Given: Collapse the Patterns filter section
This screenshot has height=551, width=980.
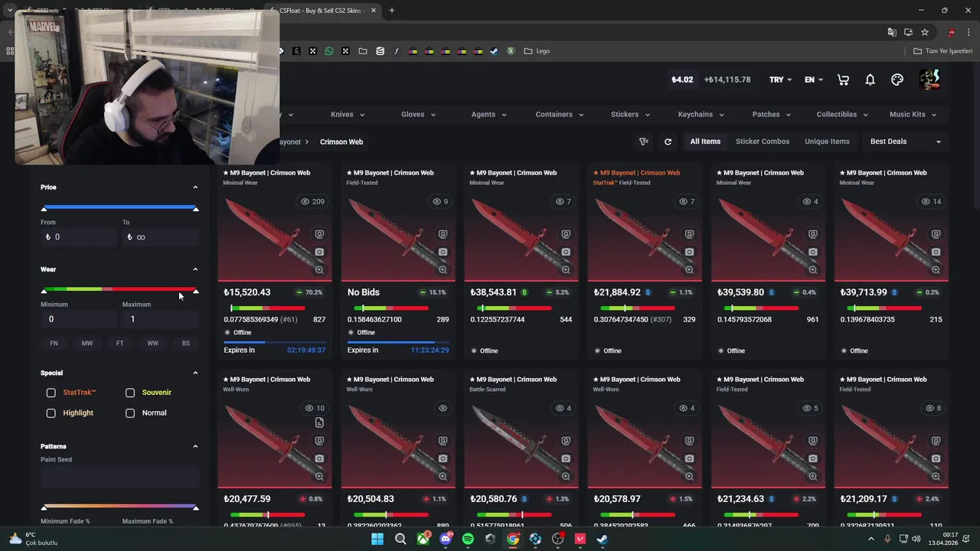Looking at the screenshot, I should (x=195, y=446).
